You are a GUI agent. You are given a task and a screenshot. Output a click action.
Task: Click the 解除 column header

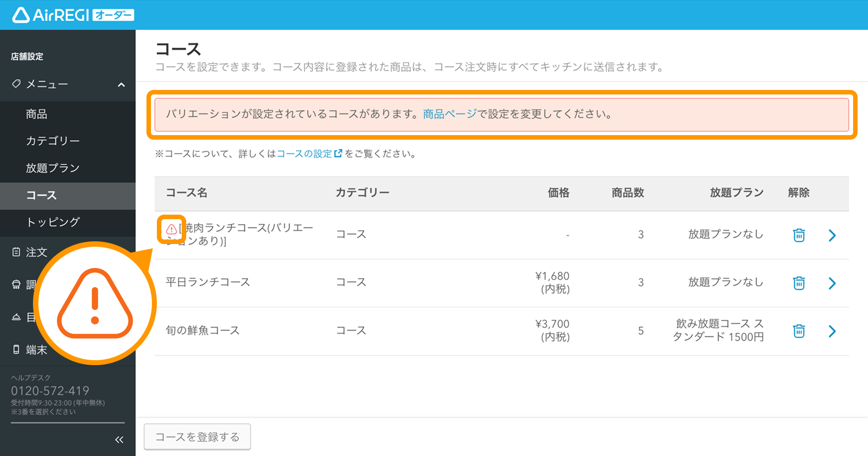(x=799, y=193)
